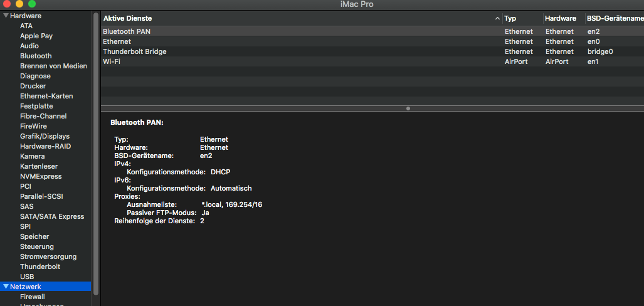Toggle sort arrow in Aktive Dienste header
Viewport: 644px width, 306px height.
(497, 18)
